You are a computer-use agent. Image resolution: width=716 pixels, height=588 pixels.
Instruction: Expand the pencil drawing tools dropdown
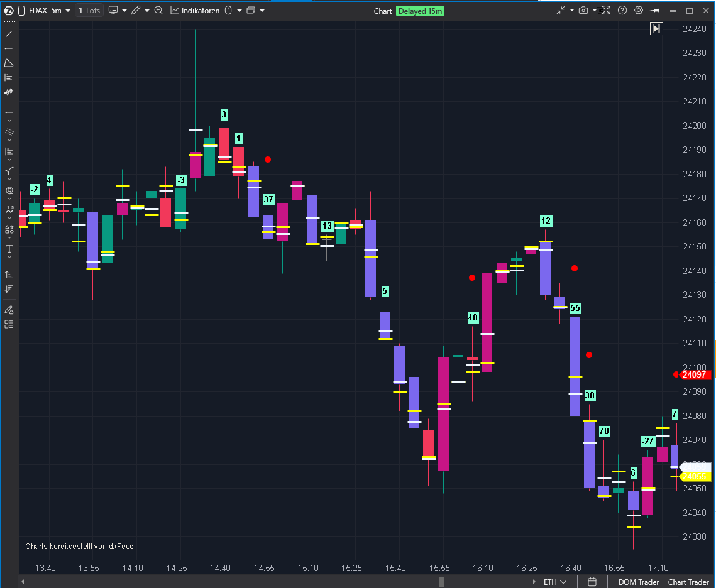[x=146, y=11]
